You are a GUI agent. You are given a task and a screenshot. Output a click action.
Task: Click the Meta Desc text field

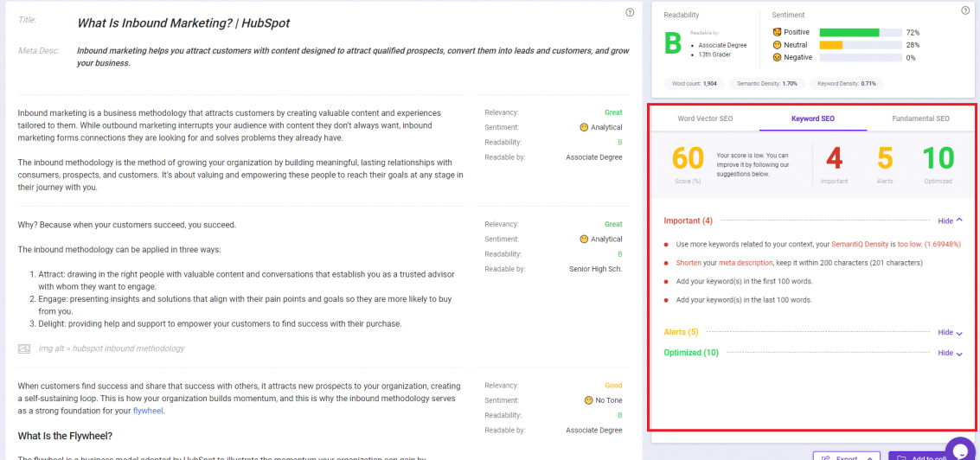click(x=353, y=57)
